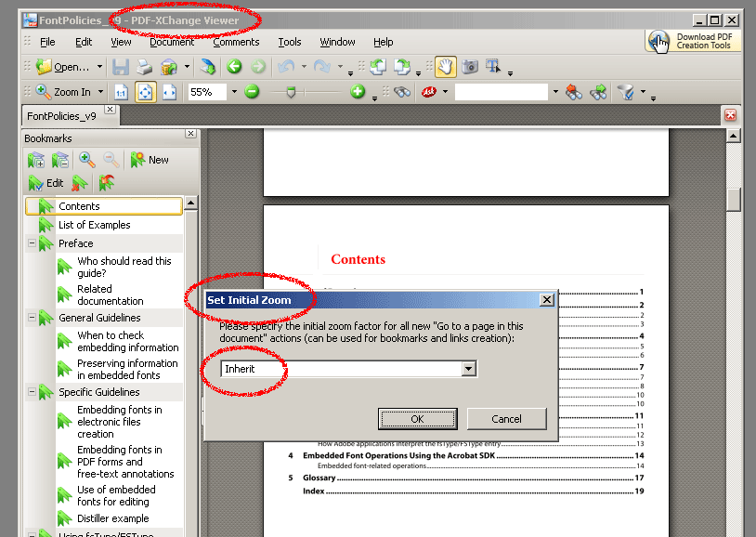Image resolution: width=756 pixels, height=537 pixels.
Task: Close the Bookmarks panel
Action: click(191, 134)
